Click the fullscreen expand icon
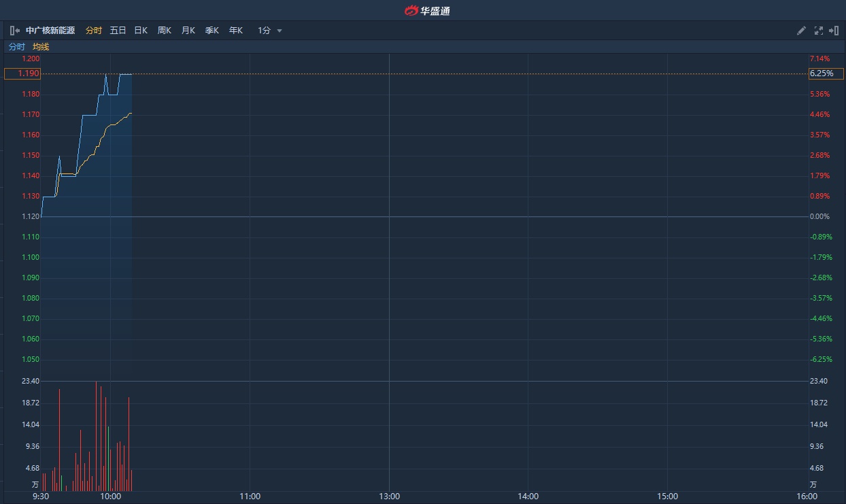Image resolution: width=846 pixels, height=504 pixels. [818, 31]
